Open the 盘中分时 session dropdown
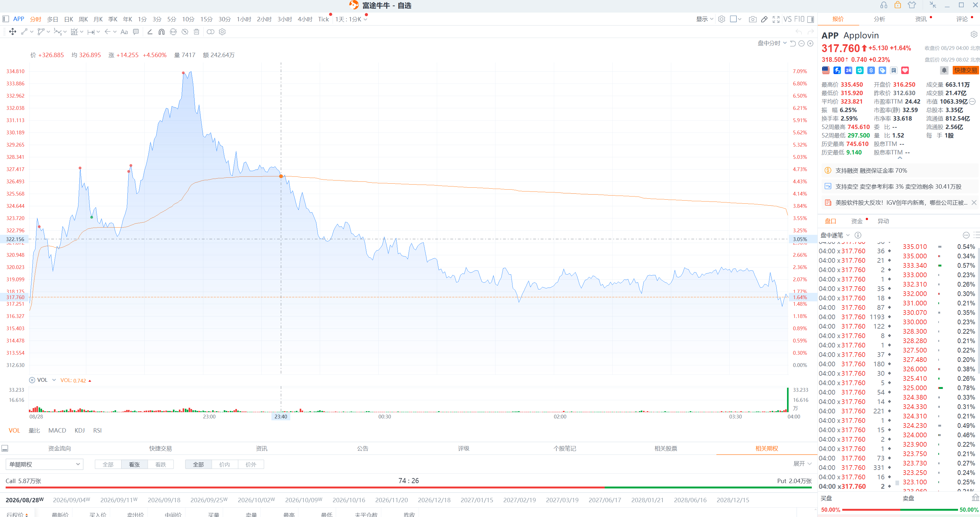Screen dimensions: 980x517 [x=772, y=43]
